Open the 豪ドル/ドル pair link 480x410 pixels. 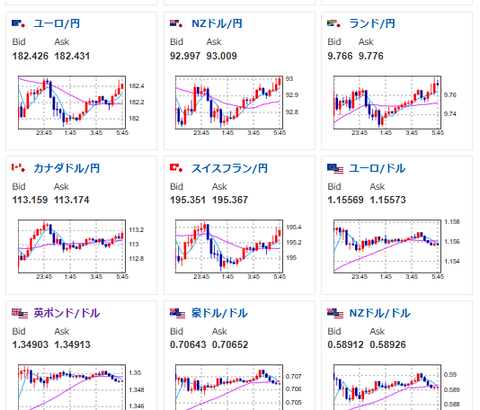(x=219, y=313)
